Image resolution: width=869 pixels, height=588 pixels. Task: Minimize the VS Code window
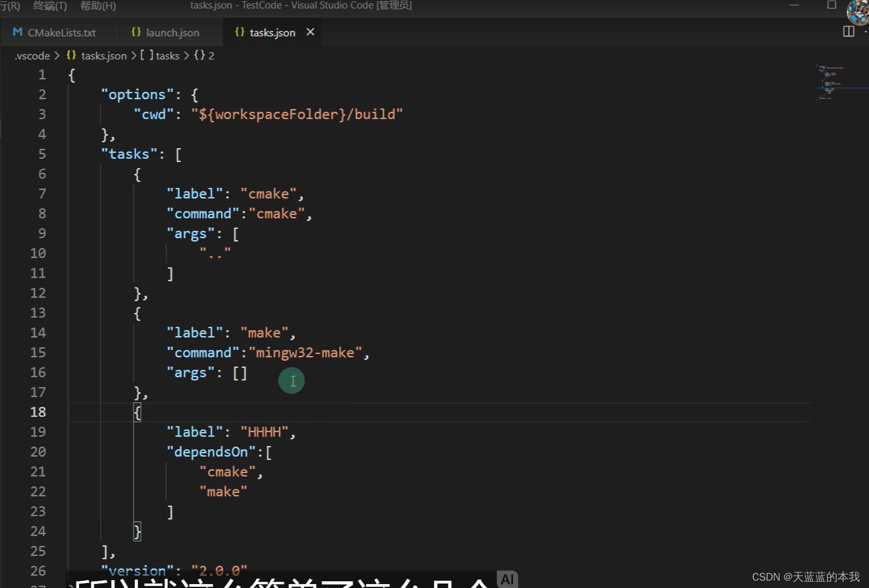(x=794, y=5)
